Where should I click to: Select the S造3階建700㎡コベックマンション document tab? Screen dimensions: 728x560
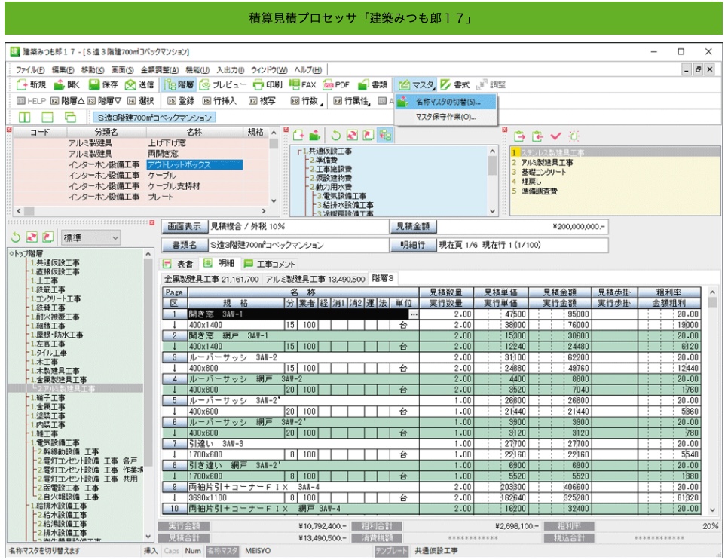[154, 118]
